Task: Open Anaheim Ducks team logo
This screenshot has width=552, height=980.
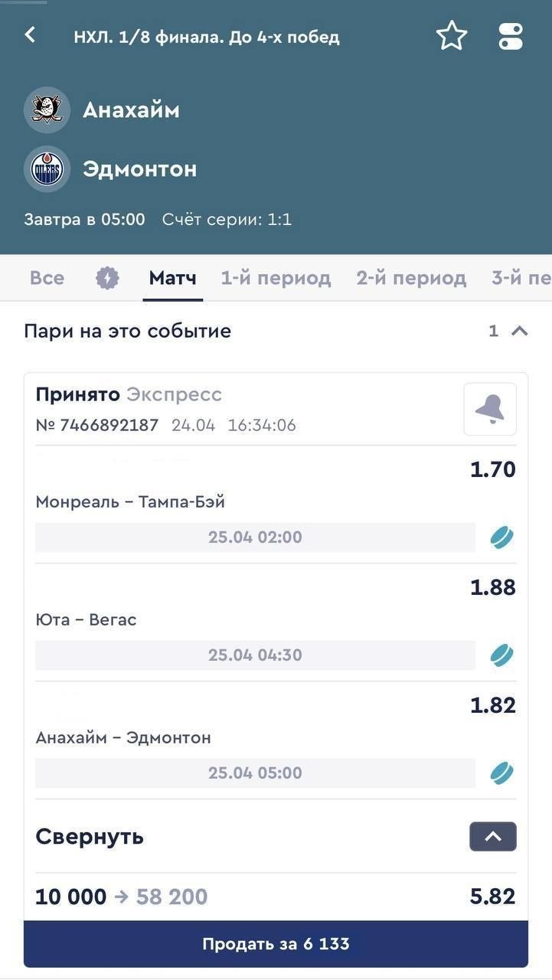Action: coord(47,110)
